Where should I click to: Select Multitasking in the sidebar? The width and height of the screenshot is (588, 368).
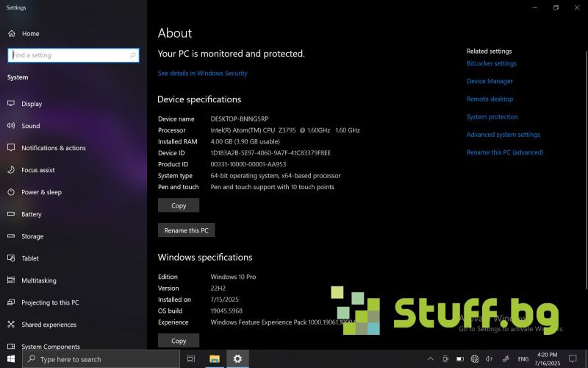click(38, 280)
